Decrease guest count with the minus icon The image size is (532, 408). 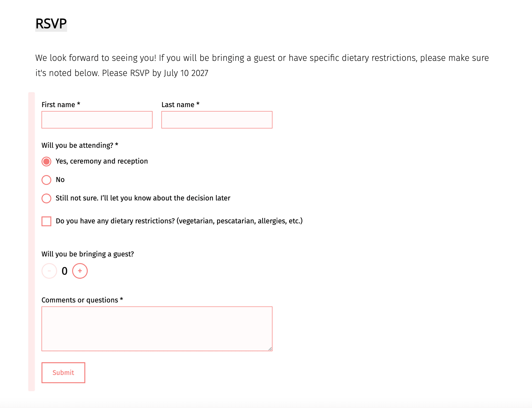pyautogui.click(x=49, y=271)
